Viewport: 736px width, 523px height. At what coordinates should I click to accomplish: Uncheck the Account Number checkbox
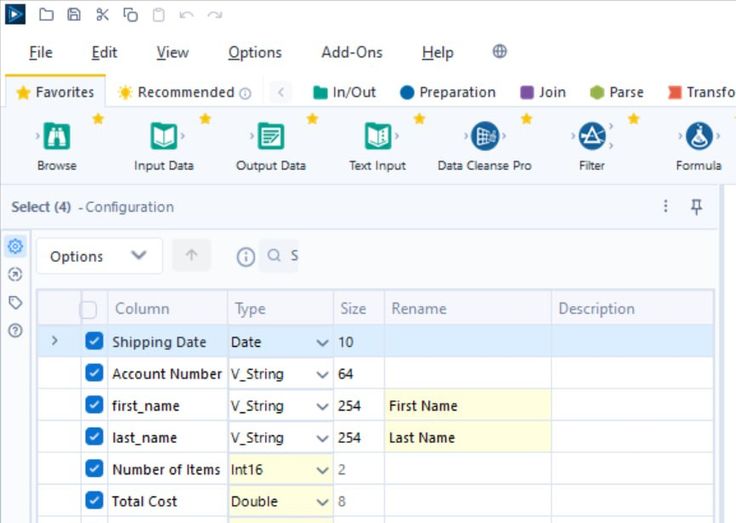94,373
